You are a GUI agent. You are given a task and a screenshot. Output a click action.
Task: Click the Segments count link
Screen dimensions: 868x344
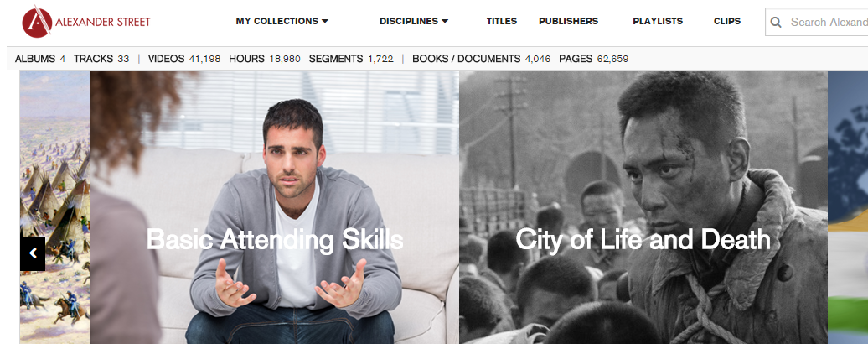pyautogui.click(x=351, y=59)
